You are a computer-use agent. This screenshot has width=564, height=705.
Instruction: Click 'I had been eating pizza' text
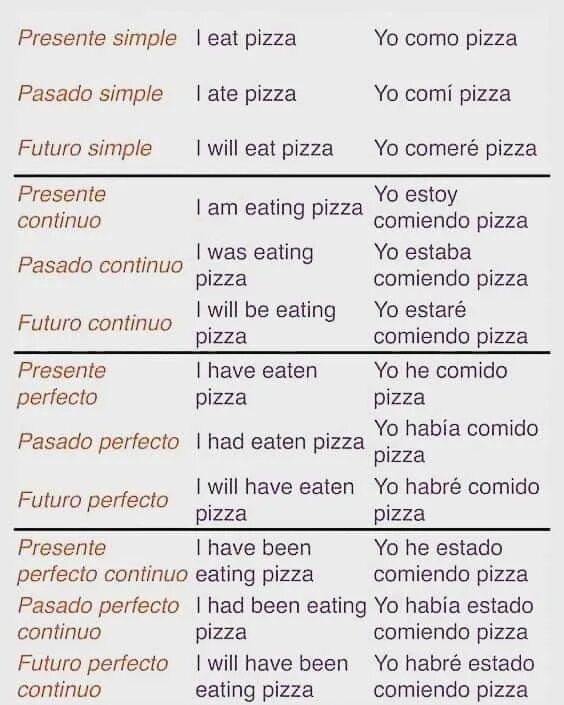click(281, 619)
